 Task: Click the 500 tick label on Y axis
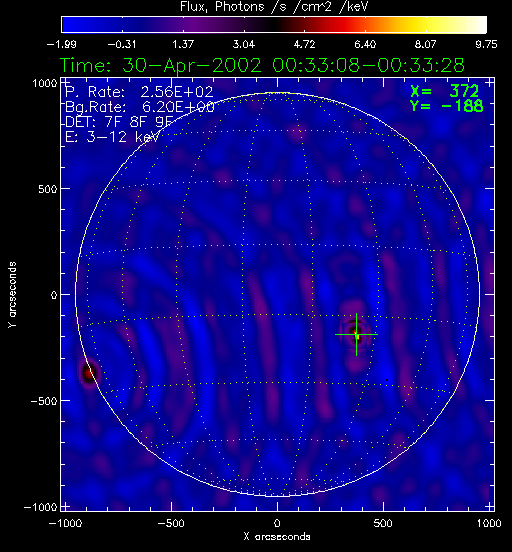pyautogui.click(x=47, y=189)
